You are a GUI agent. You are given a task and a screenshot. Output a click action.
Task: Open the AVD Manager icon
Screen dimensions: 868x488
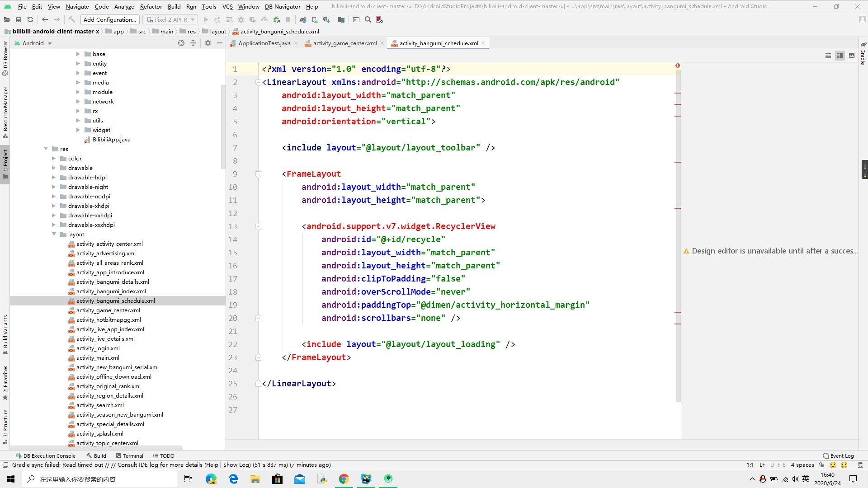tap(315, 19)
